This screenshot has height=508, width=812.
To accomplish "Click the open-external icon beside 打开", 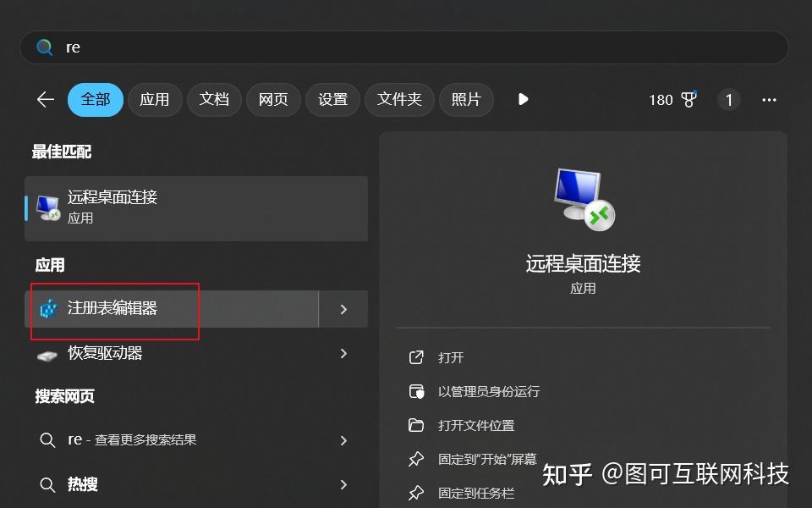I will tap(416, 357).
